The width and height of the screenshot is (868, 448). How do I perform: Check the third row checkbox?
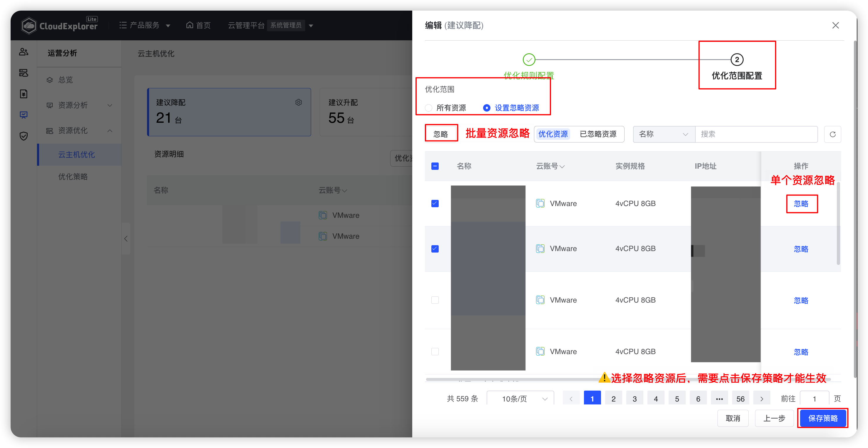click(435, 300)
